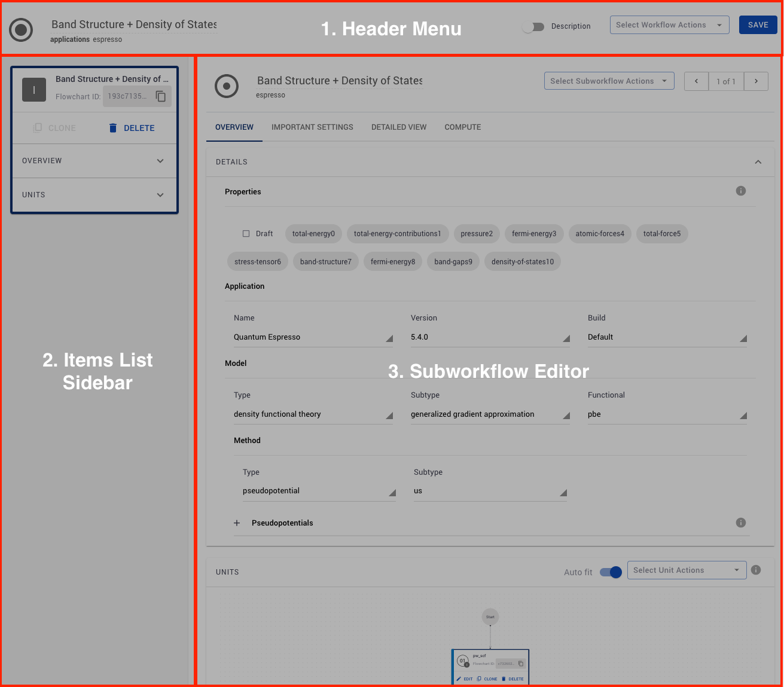The width and height of the screenshot is (784, 687).
Task: Click the band-structure7 property chip
Action: pos(326,262)
